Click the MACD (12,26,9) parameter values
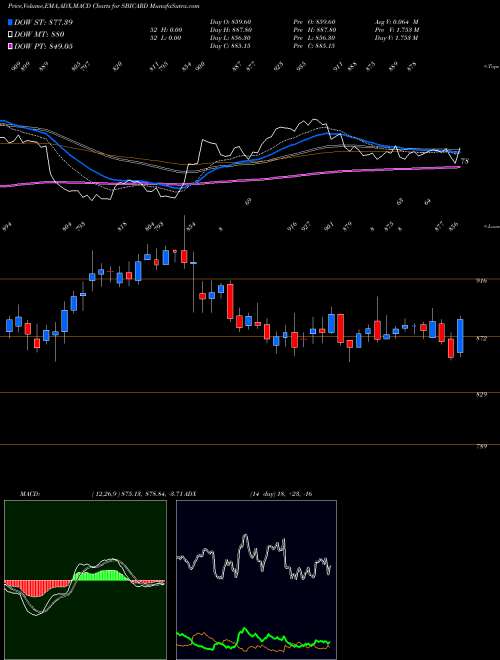The image size is (500, 660). click(x=136, y=494)
